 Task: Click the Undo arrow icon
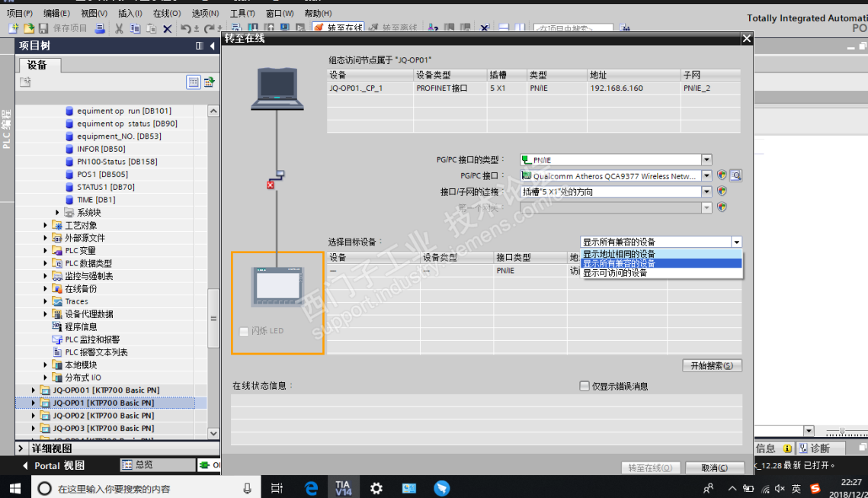click(185, 29)
